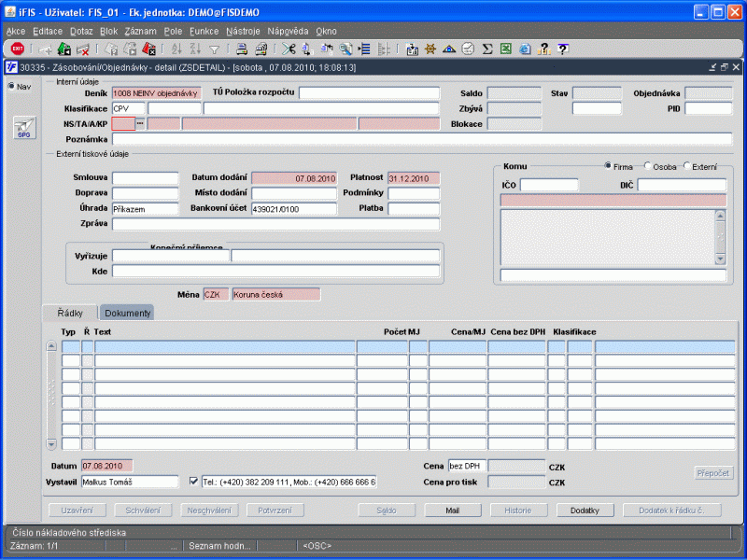
Task: Select the Externí radio button
Action: tap(688, 166)
